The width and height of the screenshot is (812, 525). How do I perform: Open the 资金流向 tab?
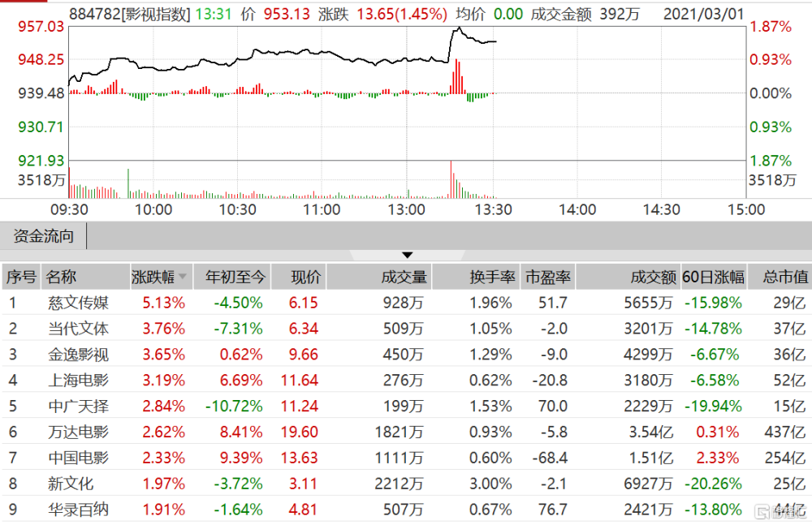click(x=44, y=237)
